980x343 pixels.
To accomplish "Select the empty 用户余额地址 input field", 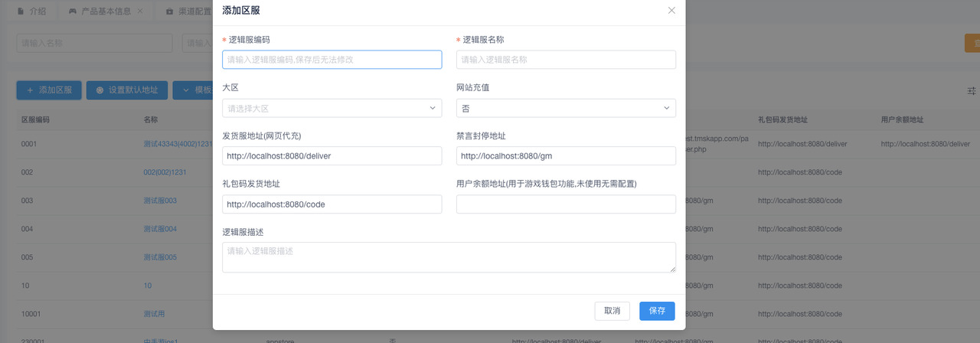I will 566,204.
